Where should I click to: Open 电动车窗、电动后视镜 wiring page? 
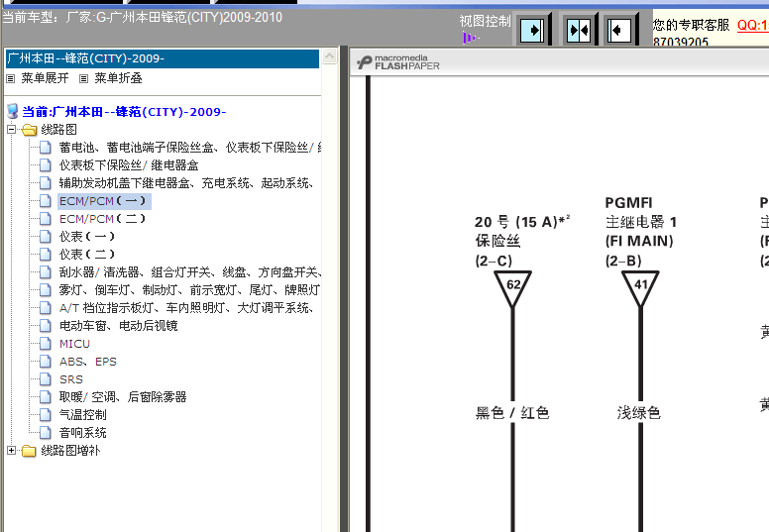[118, 326]
